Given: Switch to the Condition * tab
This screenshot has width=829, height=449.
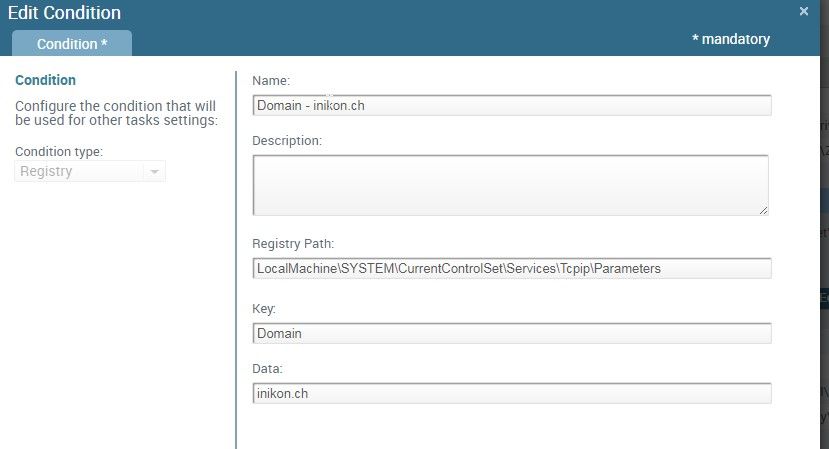Looking at the screenshot, I should 72,44.
